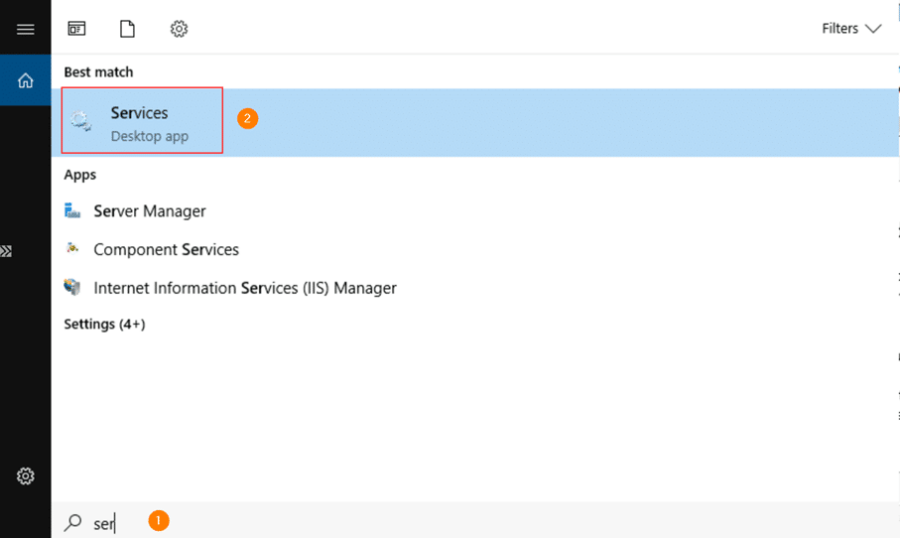
Task: Expand the Filters chevron arrow
Action: [x=873, y=29]
